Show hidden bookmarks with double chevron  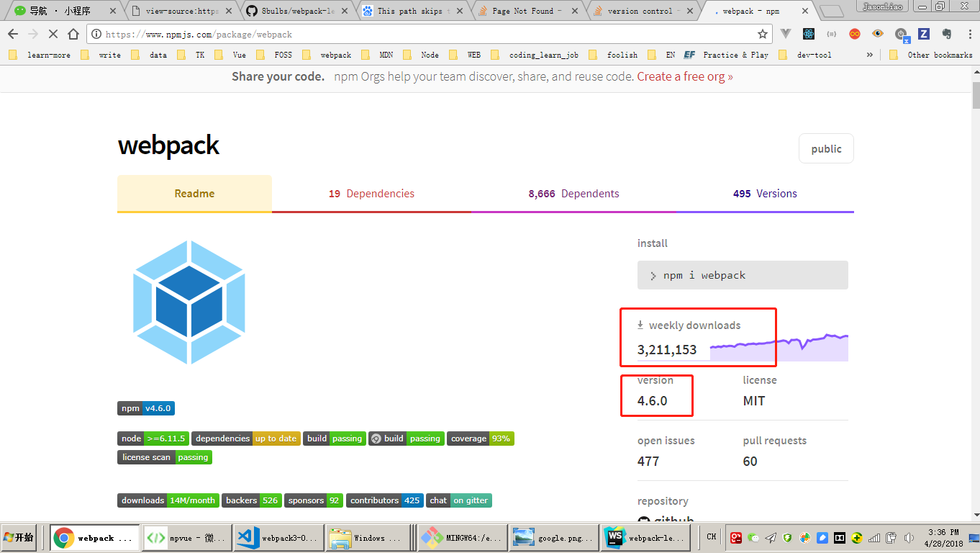point(869,55)
